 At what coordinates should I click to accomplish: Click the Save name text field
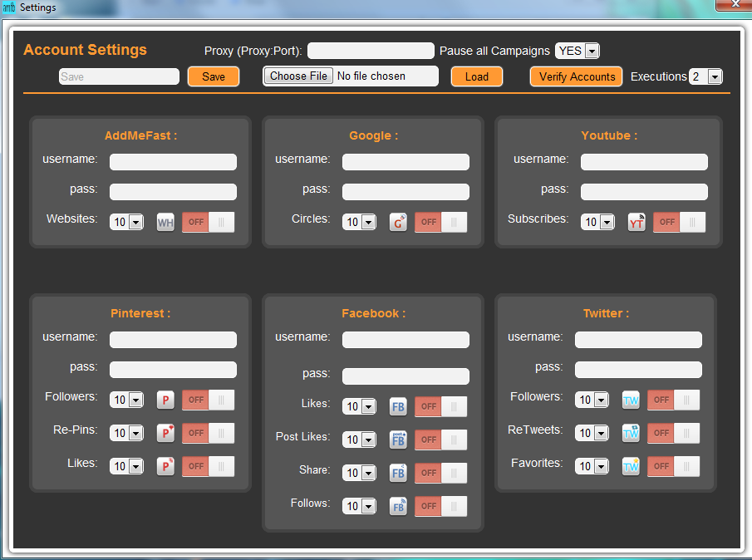(x=119, y=76)
